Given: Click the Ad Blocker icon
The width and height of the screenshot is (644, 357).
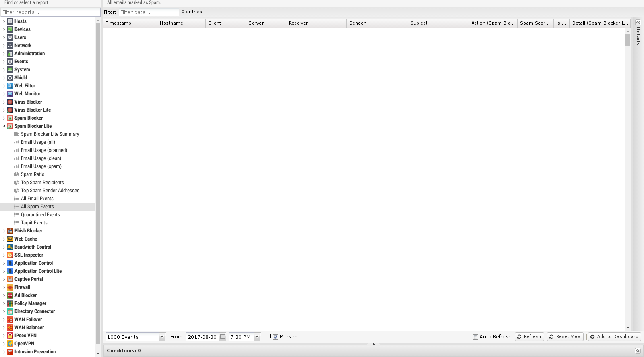Looking at the screenshot, I should coord(10,295).
